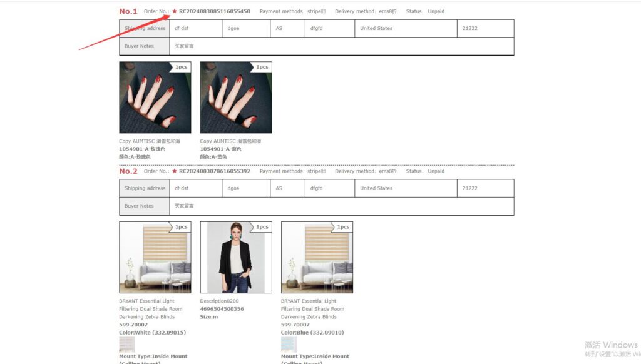Click 1pcs badge on black blazer thumbnail
Image resolution: width=641 pixels, height=364 pixels.
pyautogui.click(x=262, y=227)
